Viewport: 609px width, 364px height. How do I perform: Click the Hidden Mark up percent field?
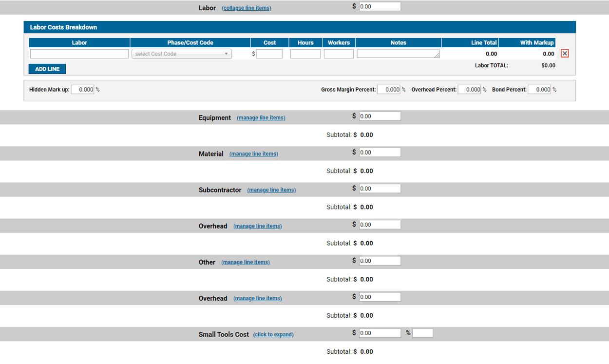tap(83, 90)
